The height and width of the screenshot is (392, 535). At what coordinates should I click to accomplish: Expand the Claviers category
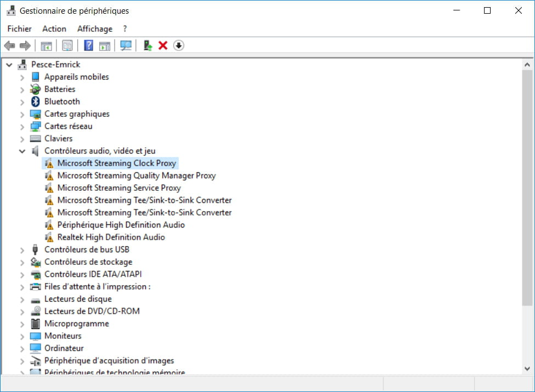(x=22, y=139)
